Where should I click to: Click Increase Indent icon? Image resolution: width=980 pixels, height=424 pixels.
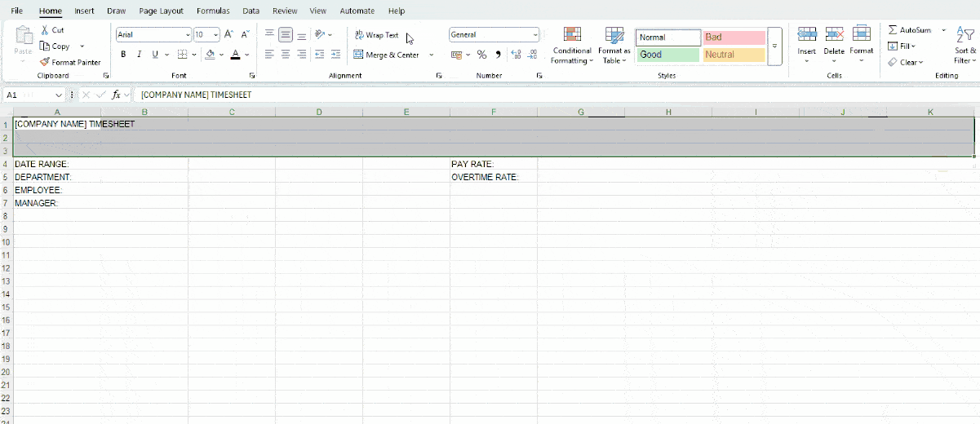(337, 55)
